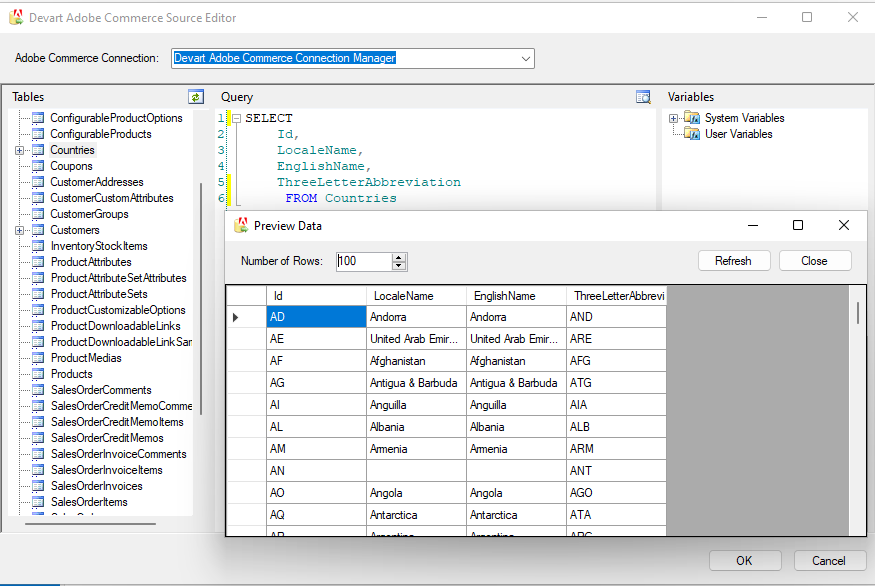Click the User Variables folder icon

point(692,134)
